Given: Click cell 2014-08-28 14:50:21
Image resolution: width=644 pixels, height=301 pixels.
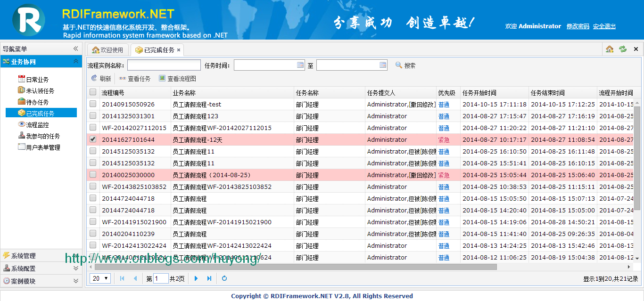Looking at the screenshot, I should pyautogui.click(x=563, y=222).
